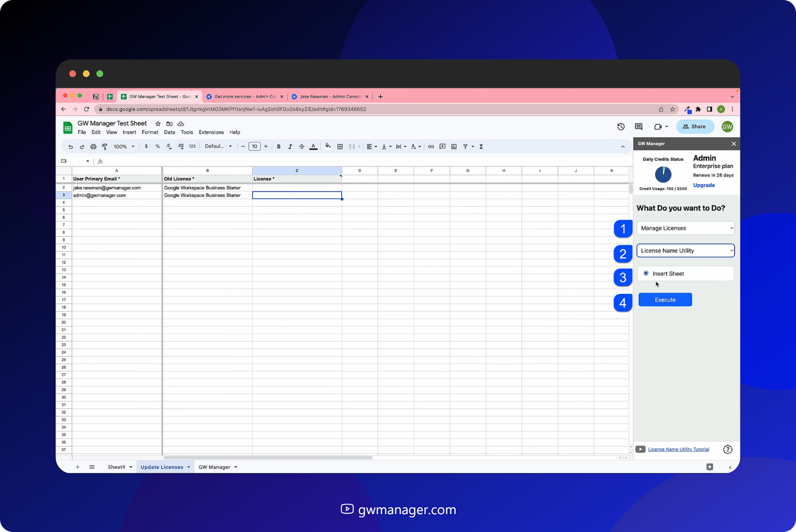The height and width of the screenshot is (532, 796).
Task: Open text color picker
Action: click(x=313, y=147)
